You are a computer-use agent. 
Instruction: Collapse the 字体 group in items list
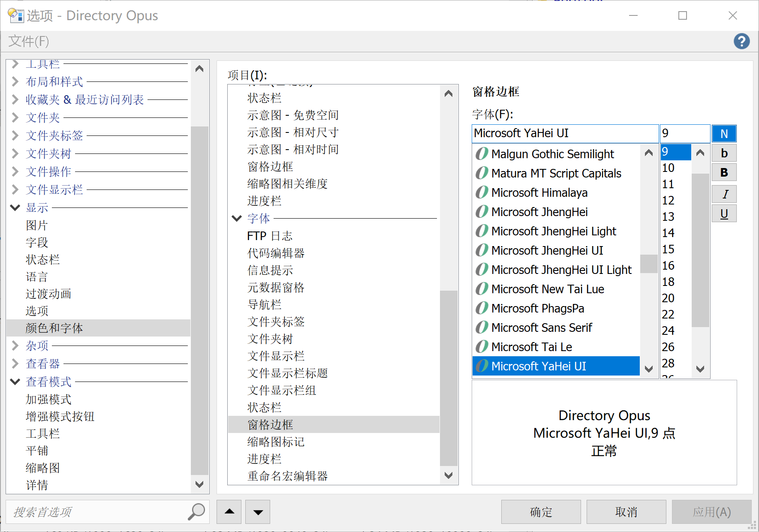click(237, 218)
